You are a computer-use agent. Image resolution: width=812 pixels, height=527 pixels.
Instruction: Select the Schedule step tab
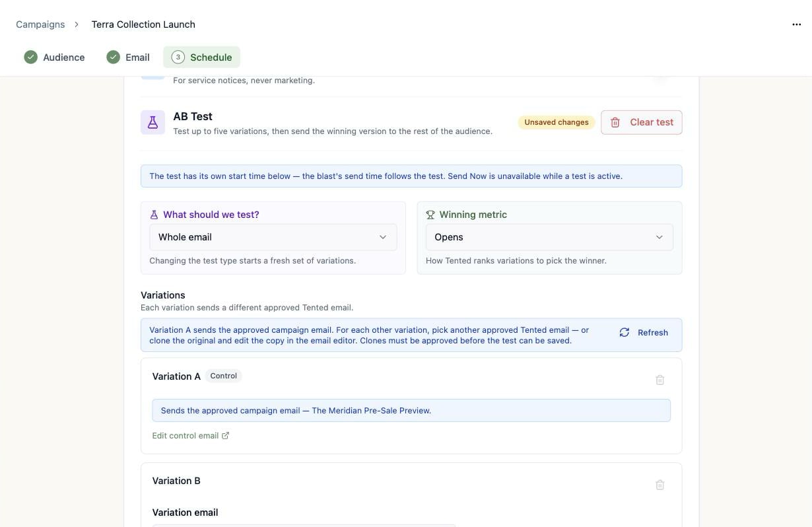click(x=202, y=57)
